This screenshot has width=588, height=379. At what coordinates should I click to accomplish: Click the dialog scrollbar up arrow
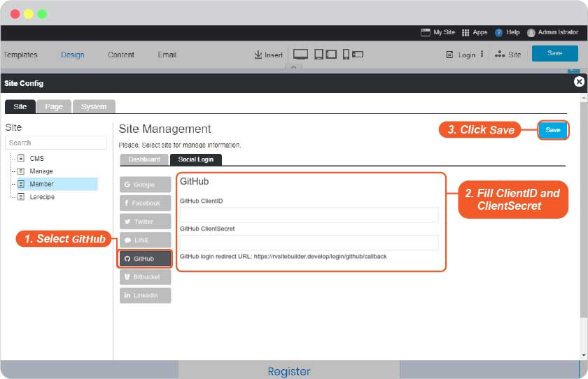(584, 98)
